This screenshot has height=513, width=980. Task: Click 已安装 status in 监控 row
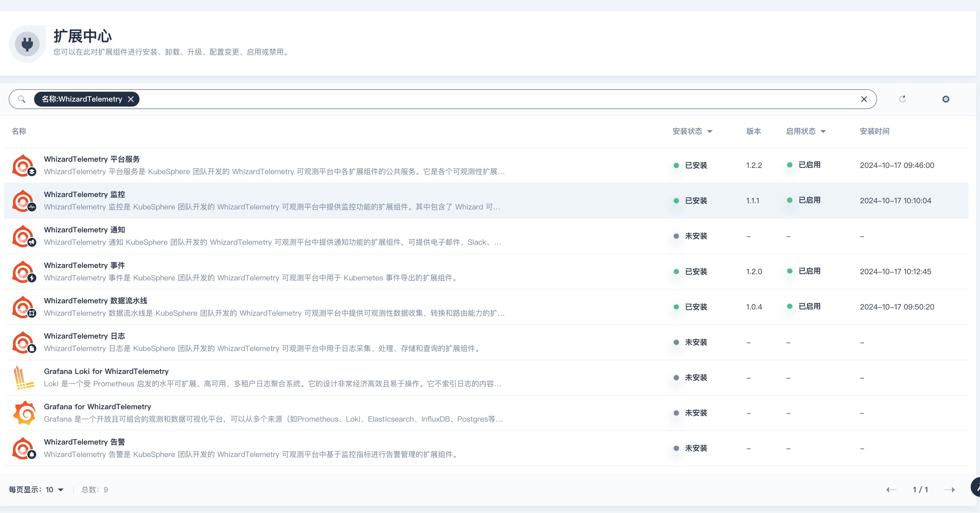(690, 201)
